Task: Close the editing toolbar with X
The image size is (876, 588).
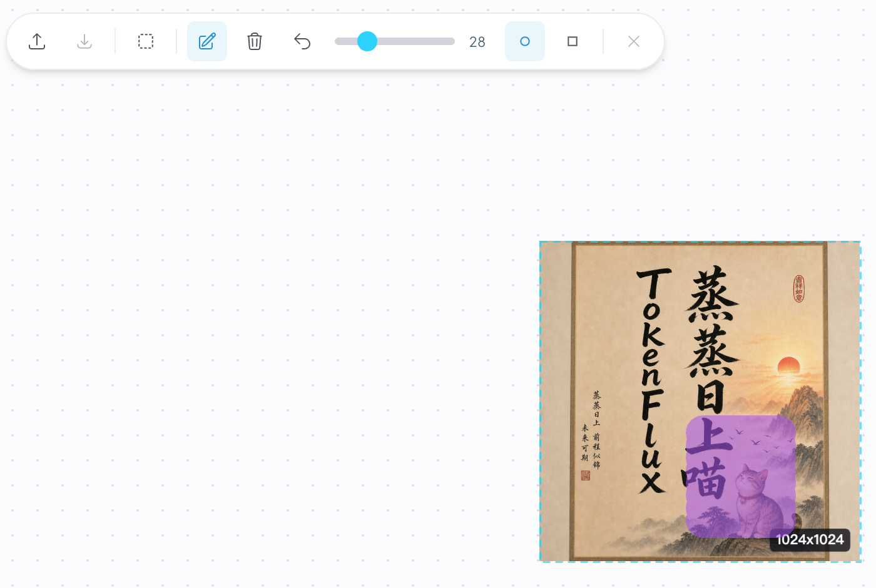Action: point(634,41)
